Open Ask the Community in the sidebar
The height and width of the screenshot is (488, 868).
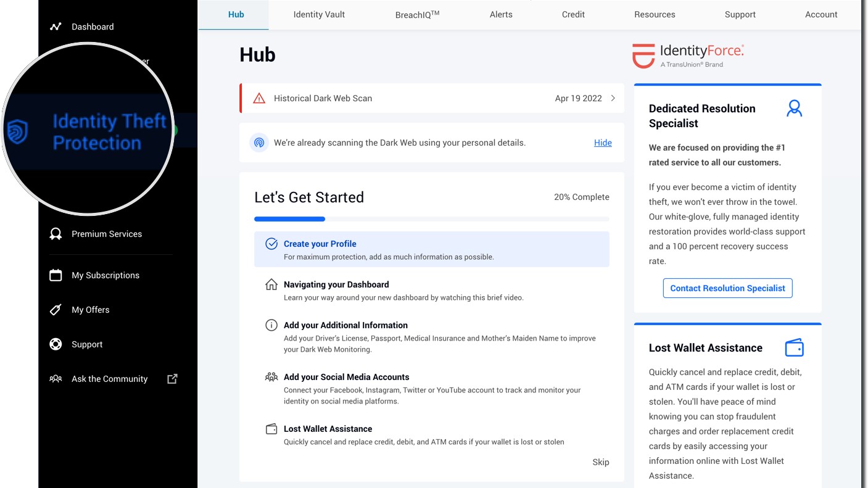(x=110, y=379)
